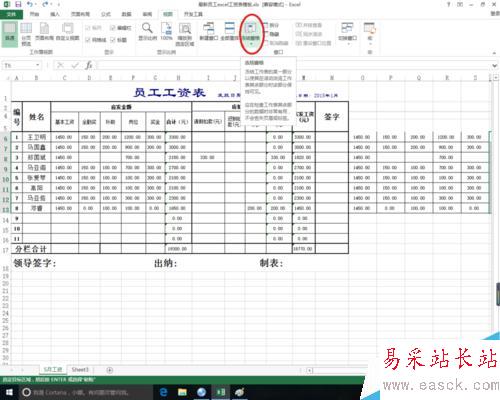Open Excel Help question mark

coord(449,4)
